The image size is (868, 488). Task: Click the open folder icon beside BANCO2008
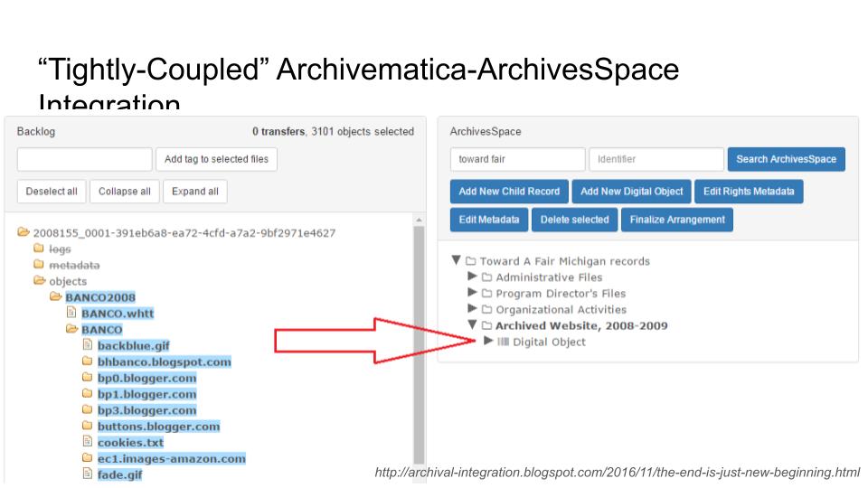point(55,296)
